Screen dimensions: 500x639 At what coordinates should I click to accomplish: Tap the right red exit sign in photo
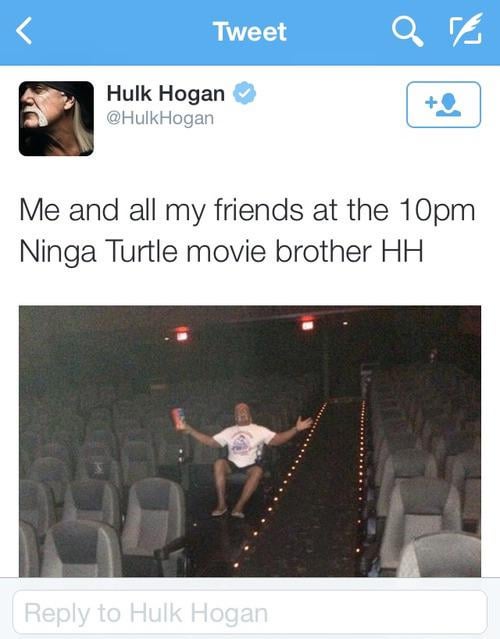307,323
